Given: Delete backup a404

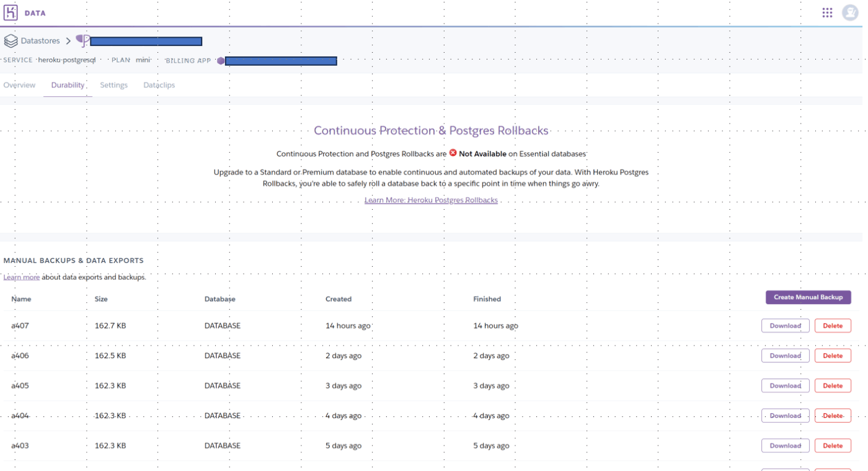Looking at the screenshot, I should pos(832,416).
